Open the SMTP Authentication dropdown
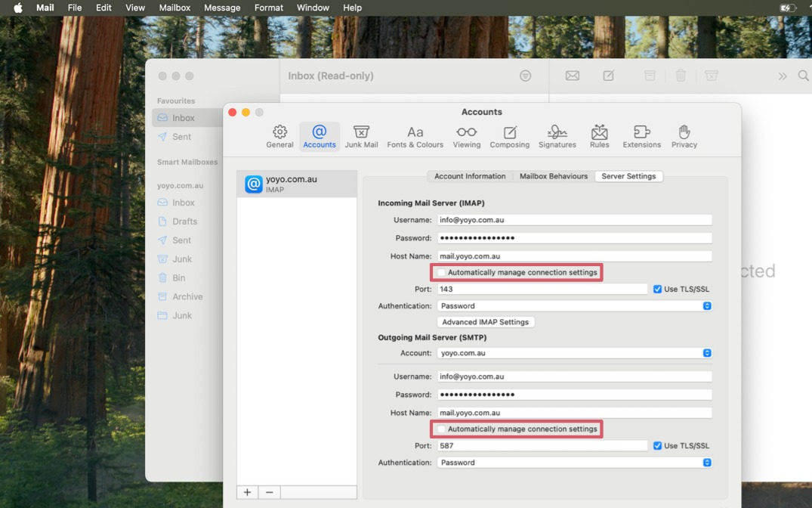The height and width of the screenshot is (508, 812). (574, 463)
